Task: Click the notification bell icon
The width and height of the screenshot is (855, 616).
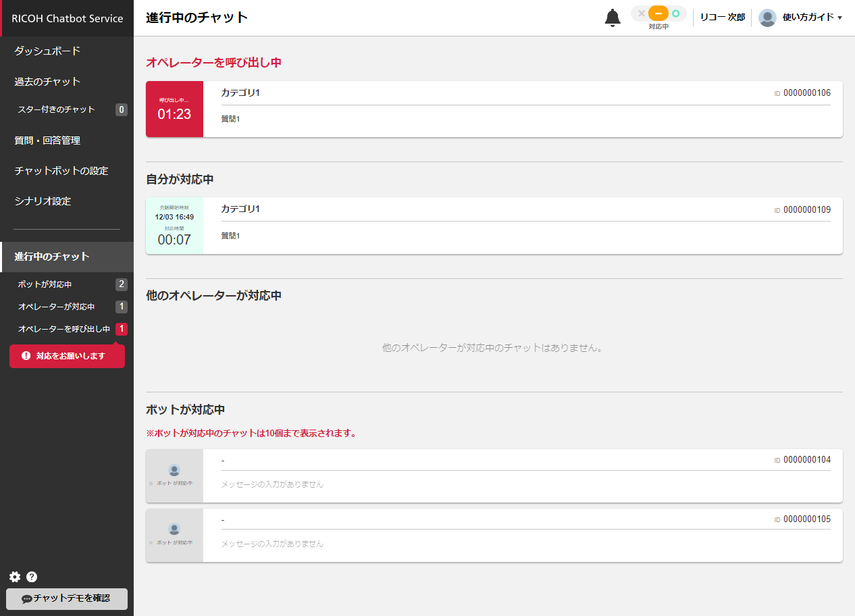Action: pos(612,18)
